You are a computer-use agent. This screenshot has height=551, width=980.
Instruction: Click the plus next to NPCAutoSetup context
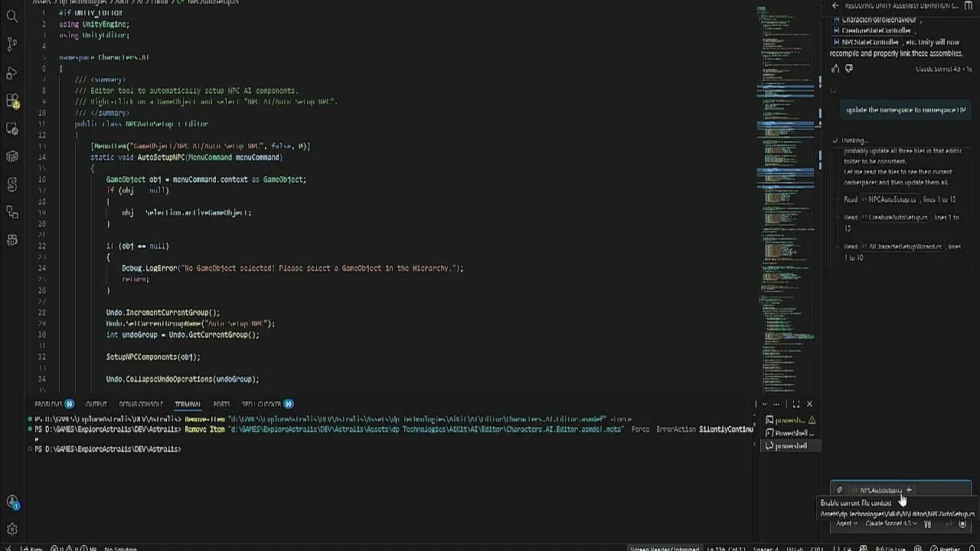pos(909,490)
